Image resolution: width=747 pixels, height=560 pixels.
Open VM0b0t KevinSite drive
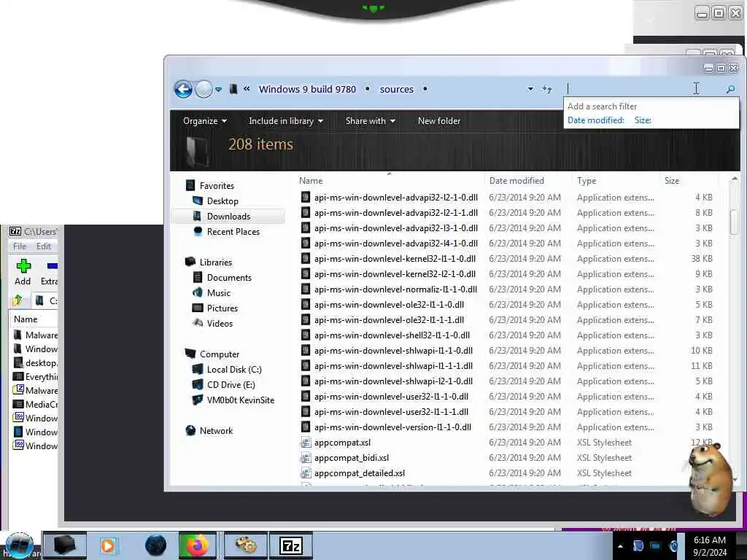[x=241, y=400]
